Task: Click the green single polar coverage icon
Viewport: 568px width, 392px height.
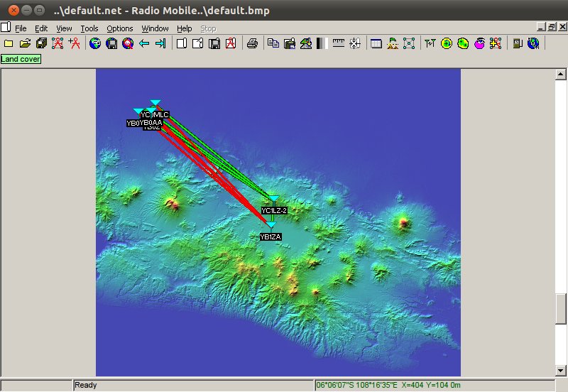Action: [x=447, y=43]
